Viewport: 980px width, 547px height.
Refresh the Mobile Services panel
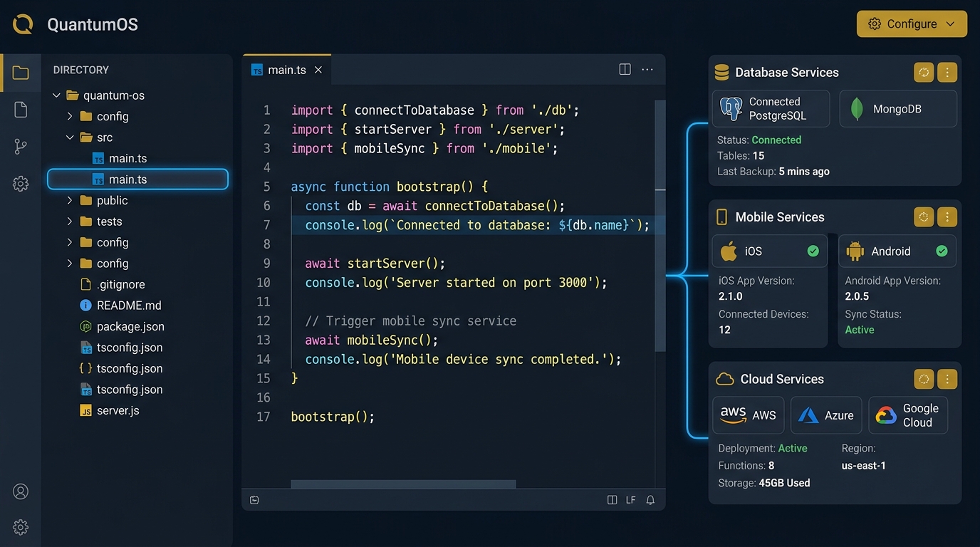click(924, 217)
